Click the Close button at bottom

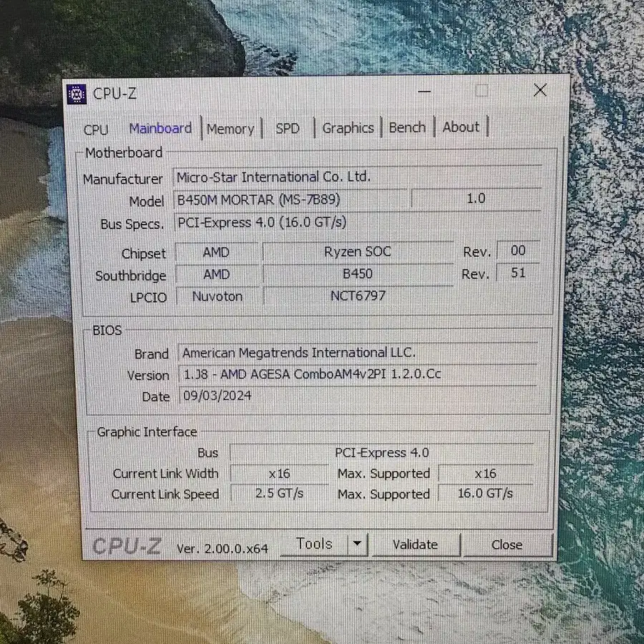[x=507, y=545]
